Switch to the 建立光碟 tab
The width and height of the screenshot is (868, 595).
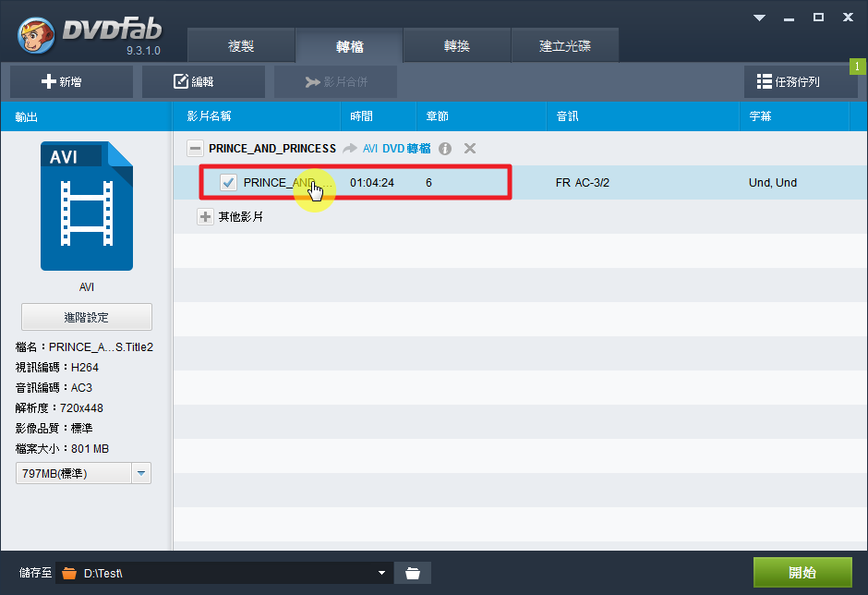[x=564, y=46]
